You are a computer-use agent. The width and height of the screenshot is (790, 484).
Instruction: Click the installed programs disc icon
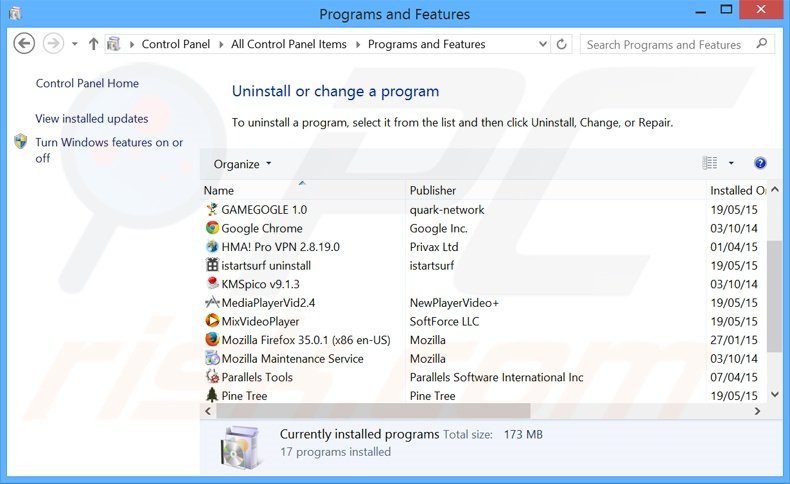point(240,446)
